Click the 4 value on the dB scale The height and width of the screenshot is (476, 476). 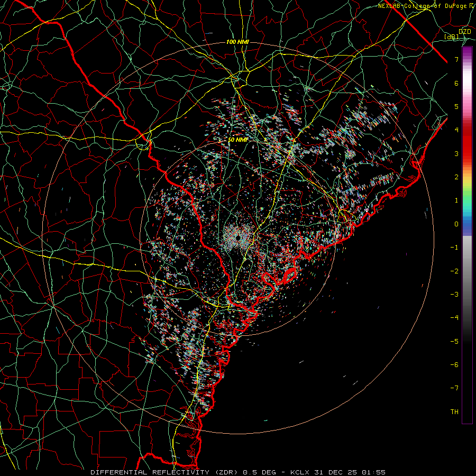pyautogui.click(x=456, y=130)
